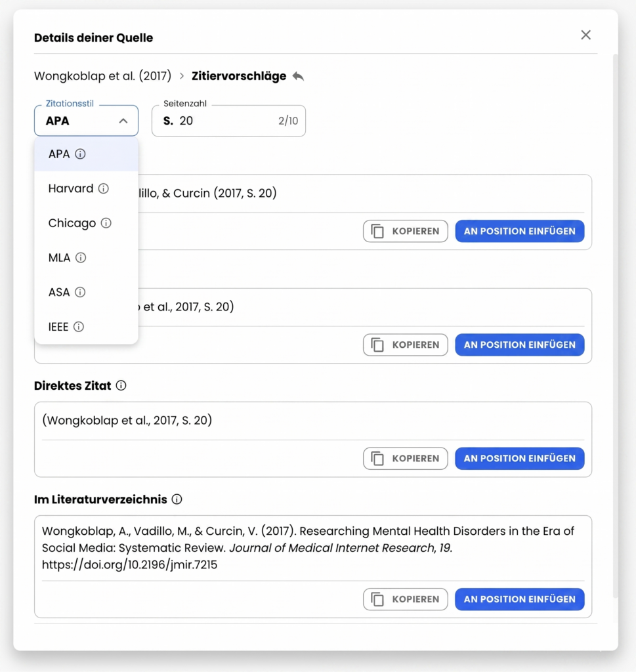Open the info icon beside Im Literaturverzeichnis
Image resolution: width=636 pixels, height=672 pixels.
[177, 499]
